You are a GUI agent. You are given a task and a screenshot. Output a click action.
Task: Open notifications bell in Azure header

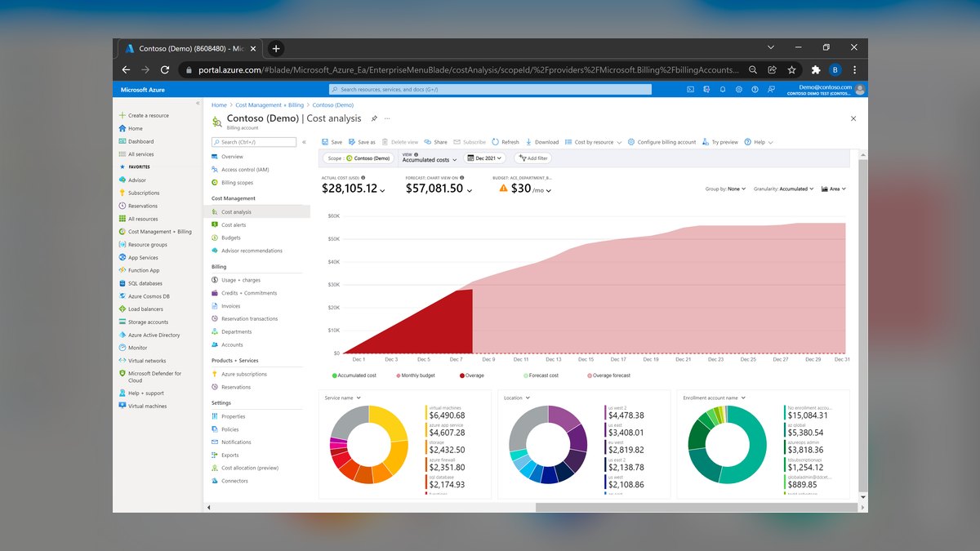click(723, 89)
